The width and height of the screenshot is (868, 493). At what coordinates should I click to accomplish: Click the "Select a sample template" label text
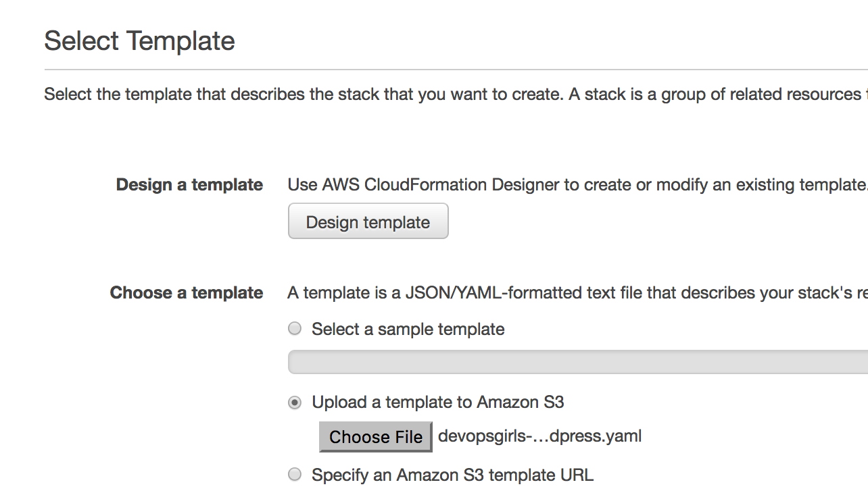[x=408, y=330]
